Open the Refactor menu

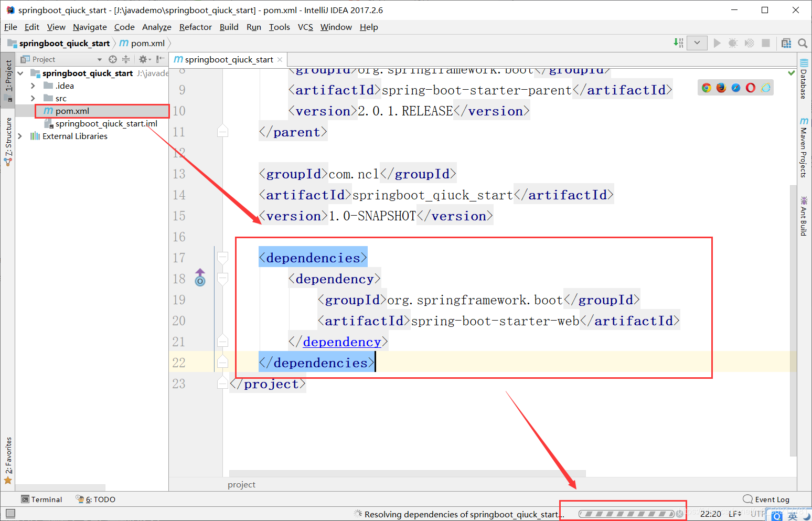click(x=196, y=27)
